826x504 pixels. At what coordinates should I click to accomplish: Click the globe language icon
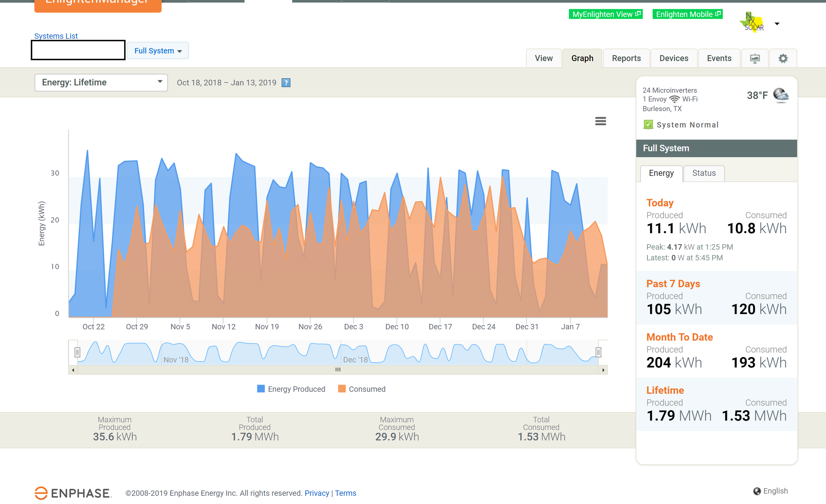coord(757,491)
